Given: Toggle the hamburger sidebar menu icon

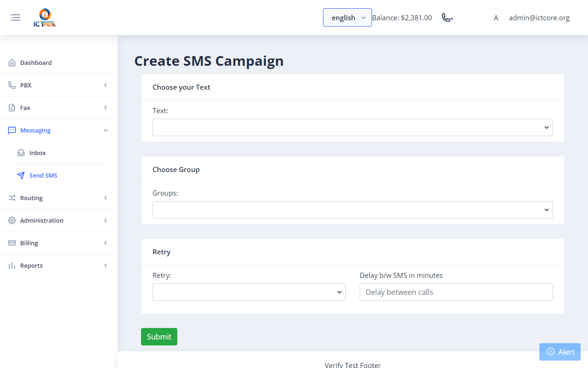Looking at the screenshot, I should (x=16, y=17).
